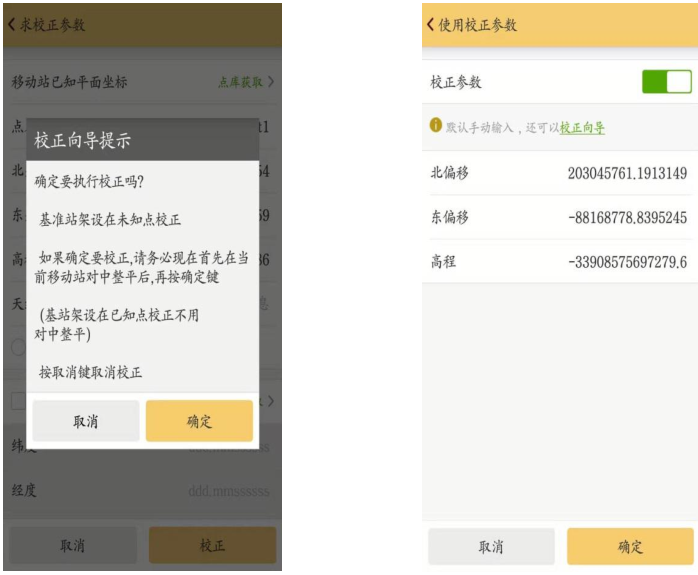Viewport: 698px width, 575px height.
Task: Toggle the 校正参数 switch off
Action: pos(666,82)
